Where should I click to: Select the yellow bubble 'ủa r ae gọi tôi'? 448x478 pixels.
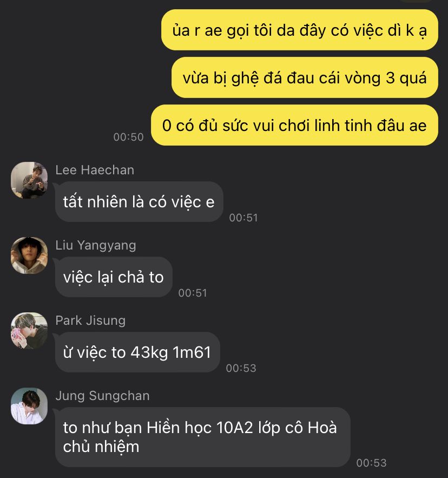coord(300,30)
